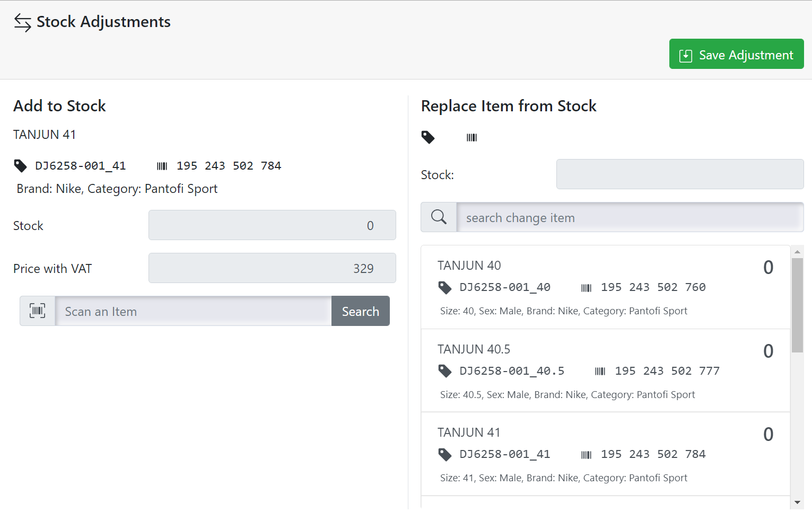Click the magnifier icon beside search change item

tap(439, 217)
